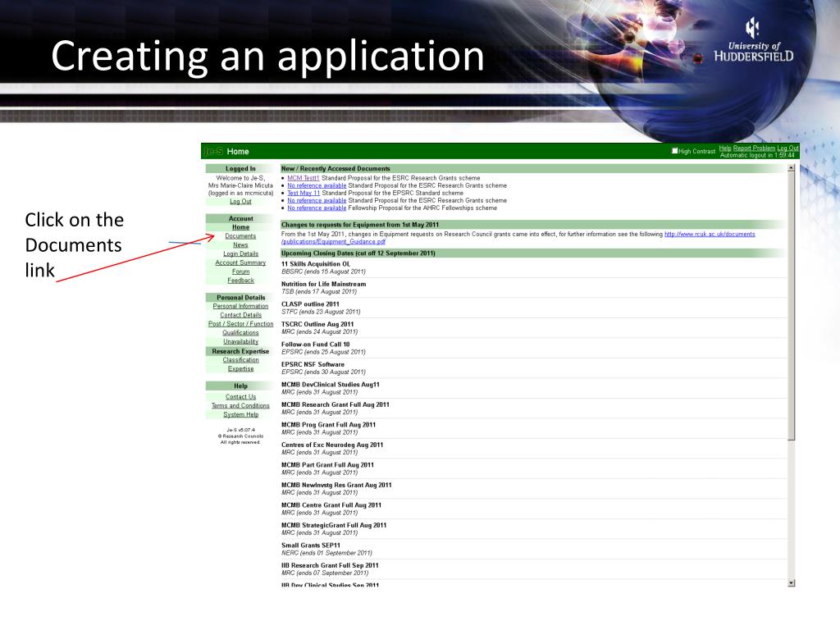Select 'IIB Research Grant Full Sep 2011' entry
The image size is (840, 630).
coord(330,566)
